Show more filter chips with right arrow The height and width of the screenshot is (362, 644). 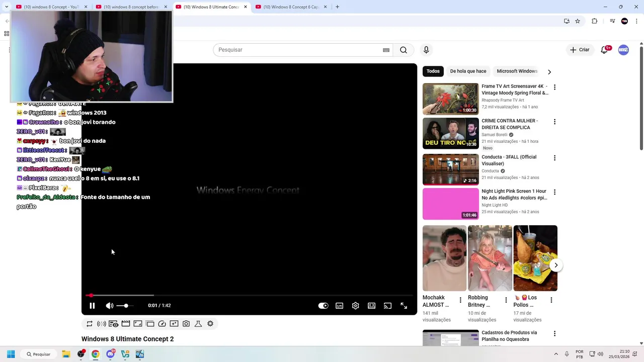pyautogui.click(x=549, y=72)
